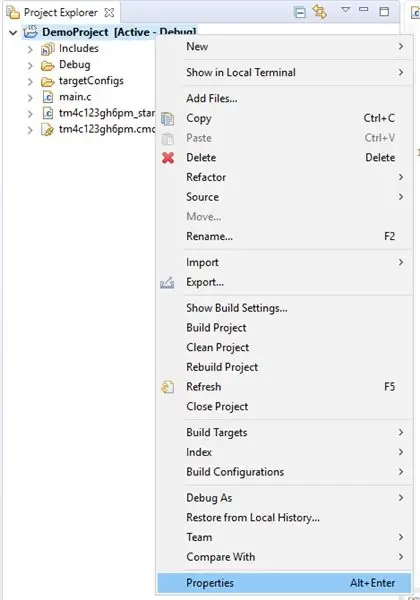The image size is (420, 600).
Task: Choose Delete from the context menu
Action: point(285,158)
